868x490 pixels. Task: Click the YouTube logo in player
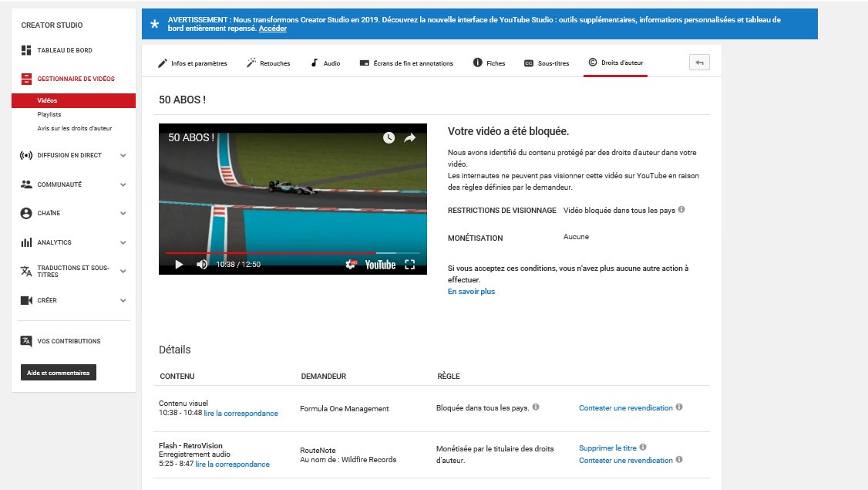(x=380, y=265)
